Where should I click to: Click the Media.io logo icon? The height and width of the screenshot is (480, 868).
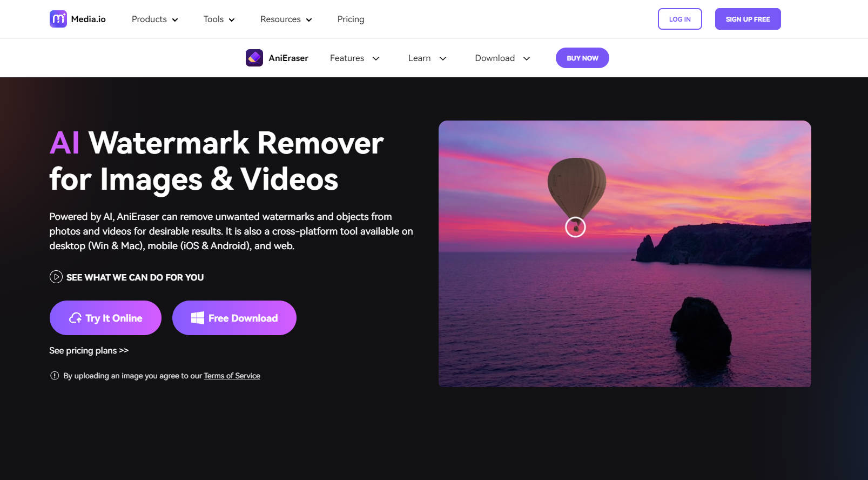pyautogui.click(x=58, y=19)
